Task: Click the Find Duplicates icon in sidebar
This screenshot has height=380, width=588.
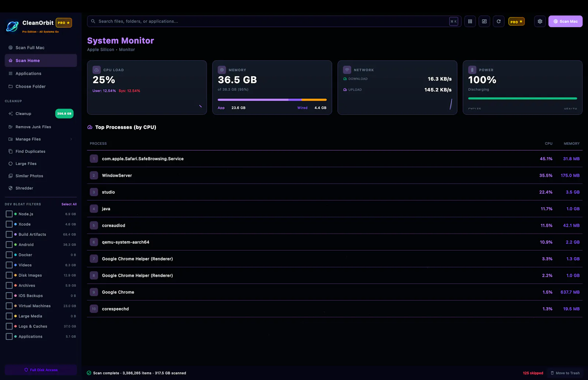Action: (11, 151)
